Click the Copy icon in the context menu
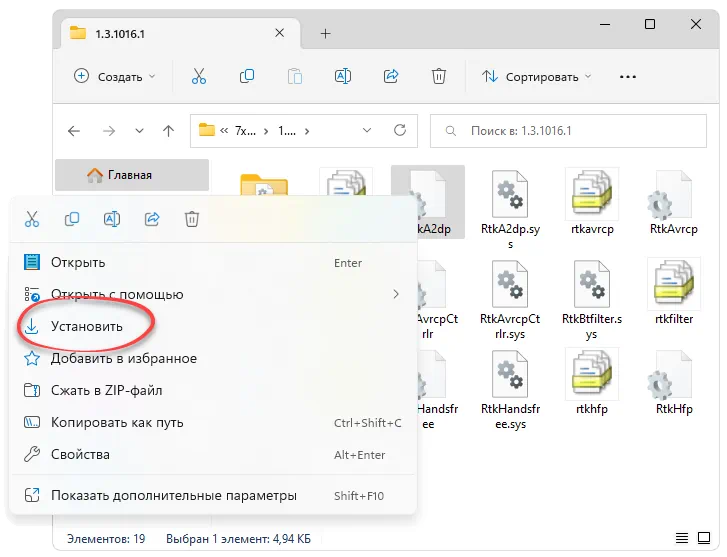Screen dimensions: 727x557 tap(72, 219)
